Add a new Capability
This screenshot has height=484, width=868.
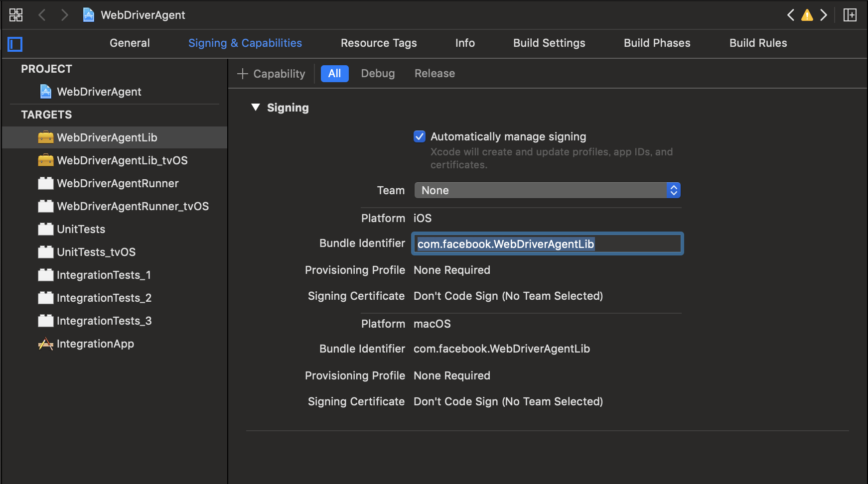click(272, 74)
